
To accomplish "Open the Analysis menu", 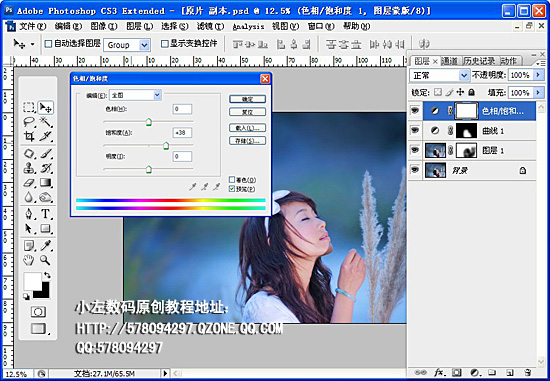I will (248, 26).
